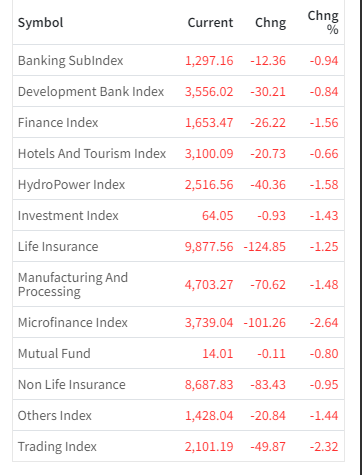Select the Investment Index row
Image resolution: width=362 pixels, height=475 pixels.
[178, 215]
